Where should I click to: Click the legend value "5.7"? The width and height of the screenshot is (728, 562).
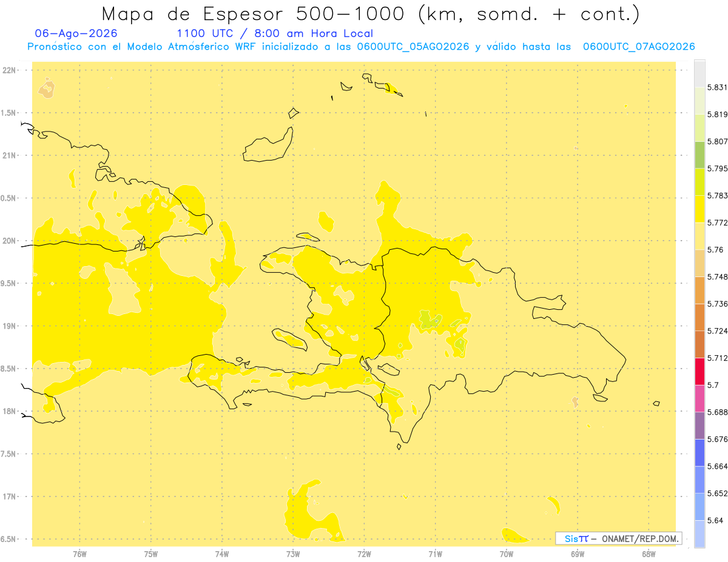713,385
